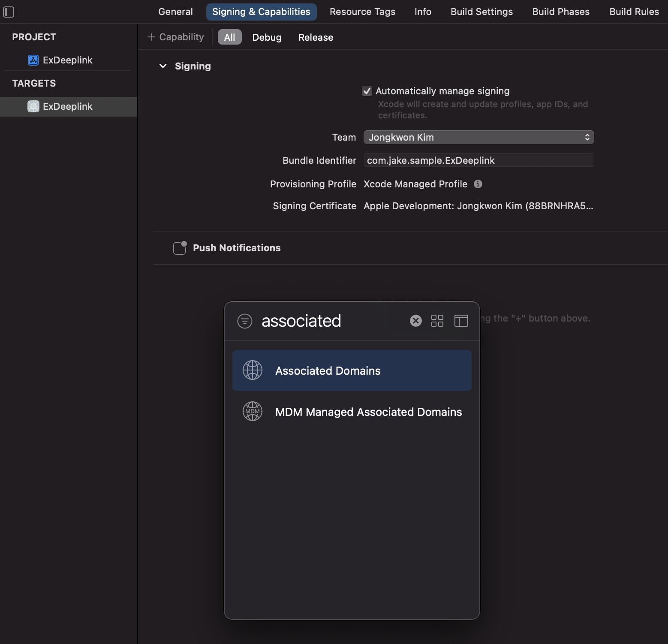Open the Team dropdown Jongkwon Kim
The image size is (668, 644).
478,137
